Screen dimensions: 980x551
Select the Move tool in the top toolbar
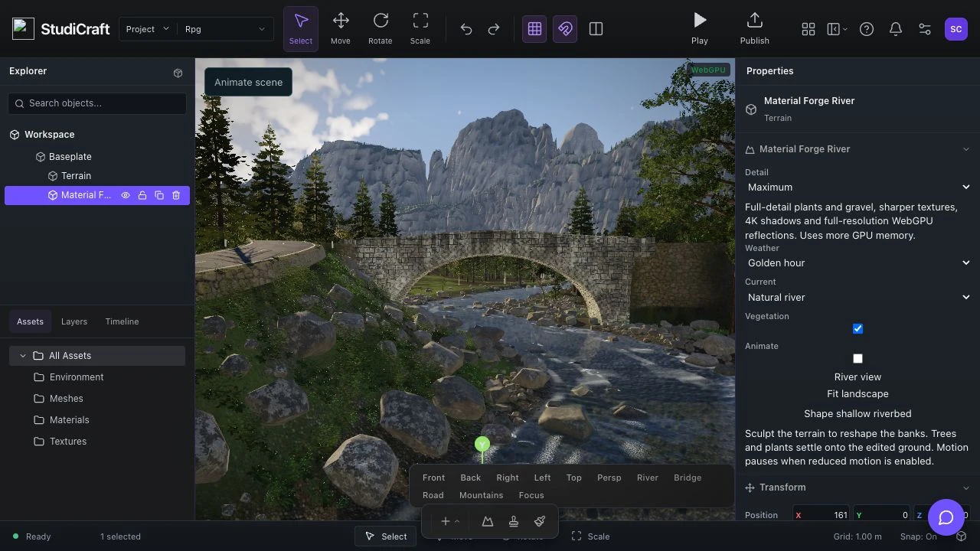pos(341,29)
